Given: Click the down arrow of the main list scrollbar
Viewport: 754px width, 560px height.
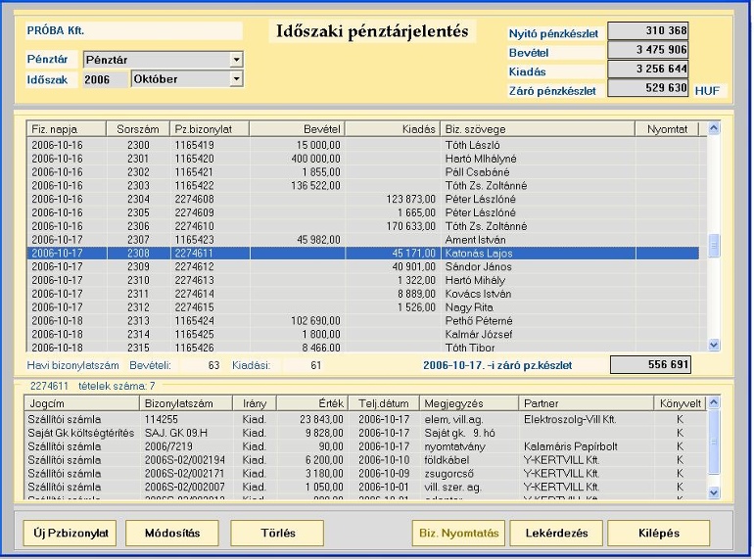Looking at the screenshot, I should pyautogui.click(x=714, y=345).
